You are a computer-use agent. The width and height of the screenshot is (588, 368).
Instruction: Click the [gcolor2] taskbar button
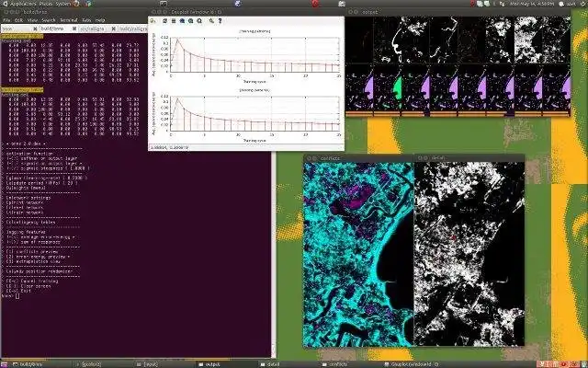(x=92, y=362)
